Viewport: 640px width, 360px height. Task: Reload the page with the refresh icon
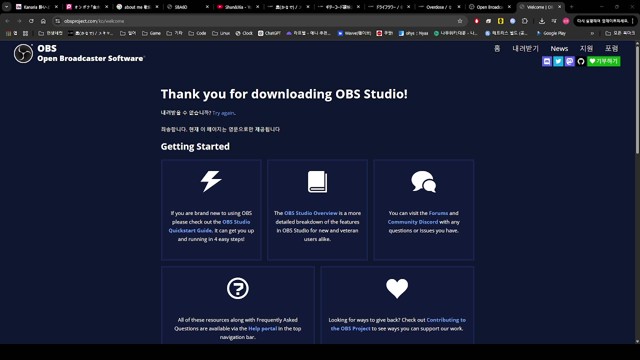click(x=31, y=21)
